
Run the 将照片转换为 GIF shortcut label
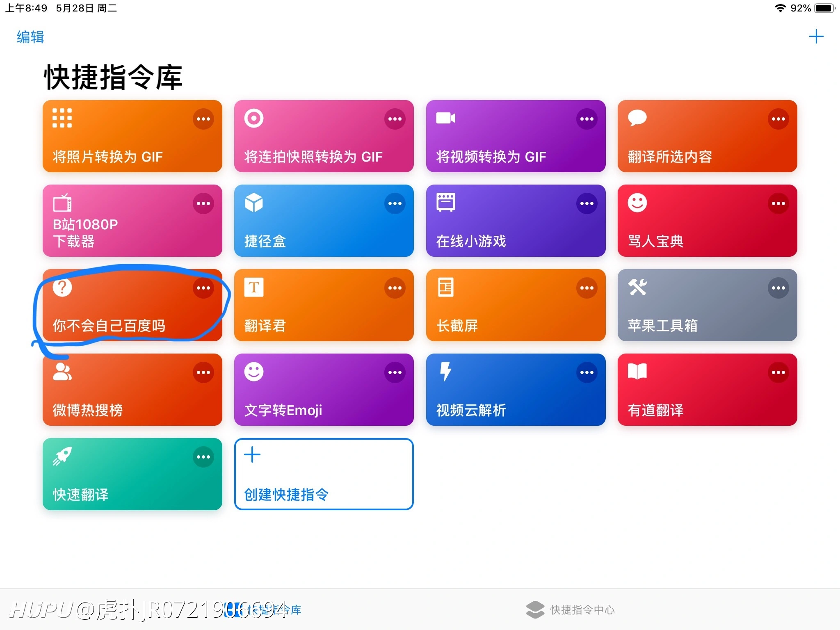click(108, 157)
